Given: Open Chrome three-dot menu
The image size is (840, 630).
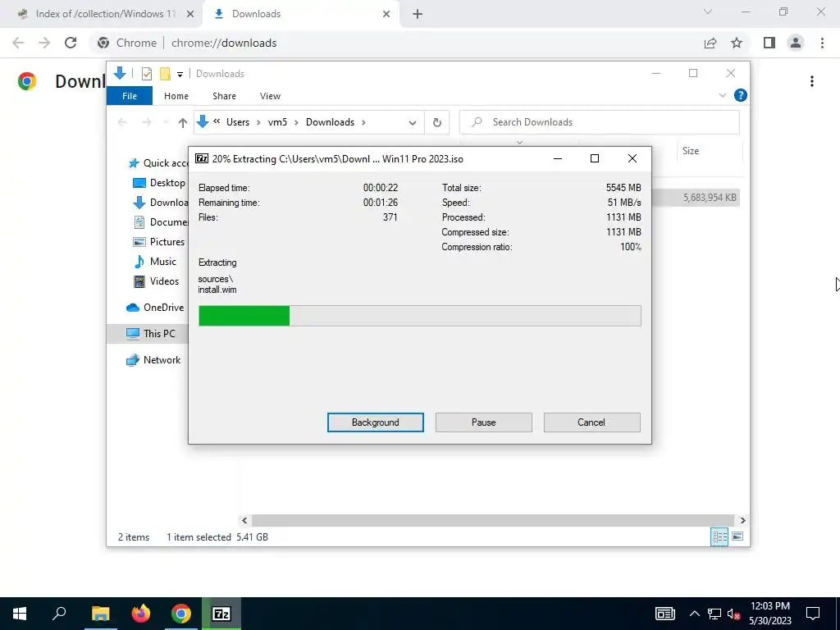Looking at the screenshot, I should point(822,43).
